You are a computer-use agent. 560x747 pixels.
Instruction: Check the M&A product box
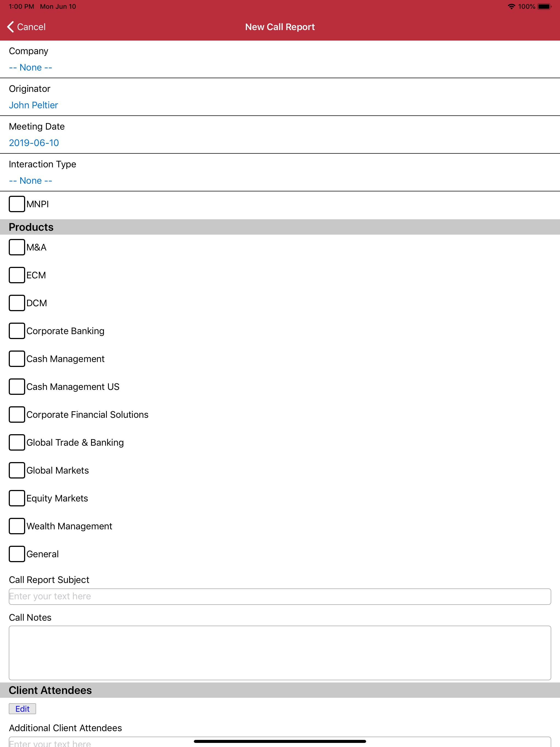coord(17,247)
